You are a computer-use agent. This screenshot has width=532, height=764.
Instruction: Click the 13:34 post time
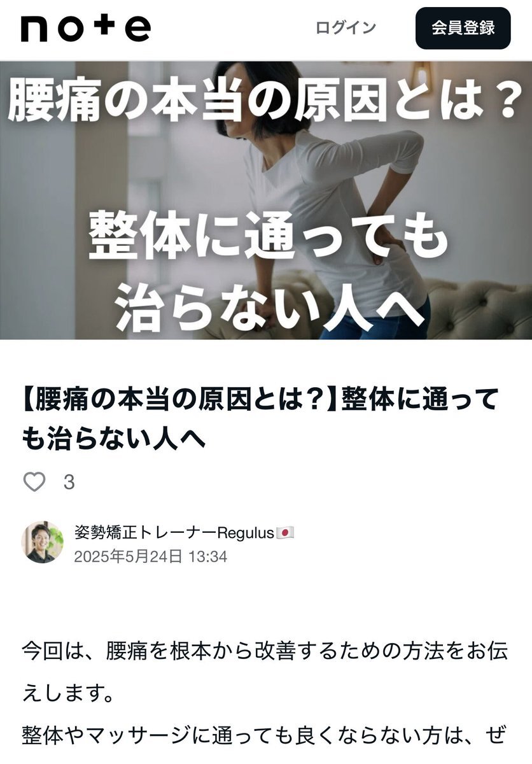click(207, 556)
